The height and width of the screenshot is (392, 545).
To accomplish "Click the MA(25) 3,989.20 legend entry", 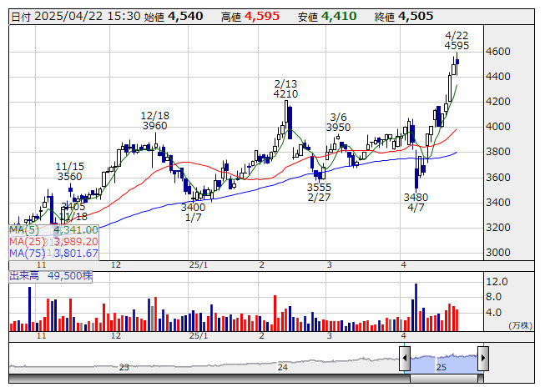I will (x=54, y=242).
